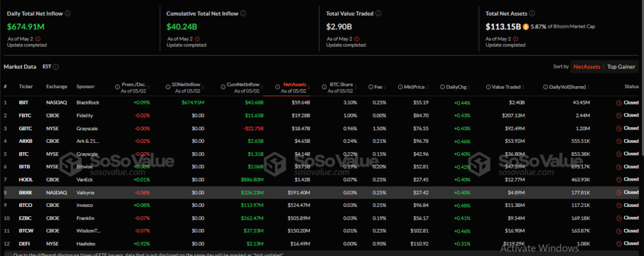Click the $43.68B cumulative inflow value
Viewport: 644px width, 256px height.
[x=254, y=103]
